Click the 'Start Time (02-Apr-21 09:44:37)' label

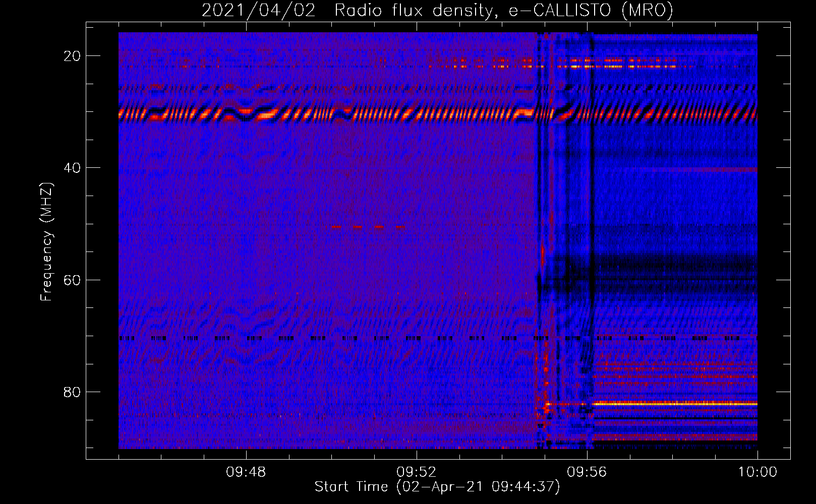tap(437, 487)
